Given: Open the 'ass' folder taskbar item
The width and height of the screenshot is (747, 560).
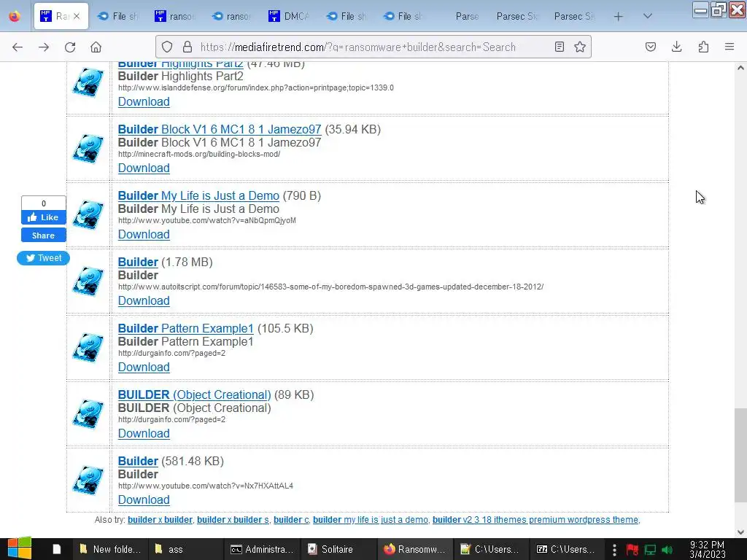Looking at the screenshot, I should coord(186,549).
